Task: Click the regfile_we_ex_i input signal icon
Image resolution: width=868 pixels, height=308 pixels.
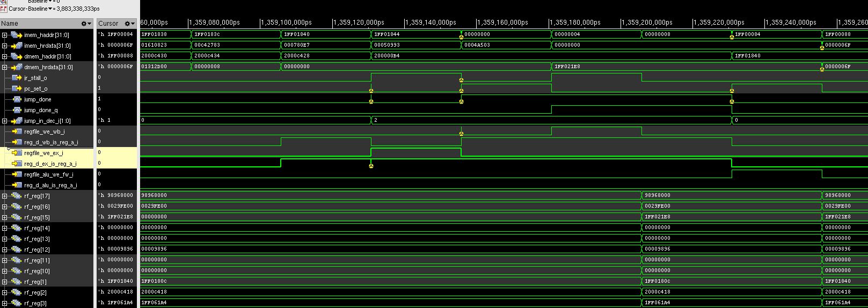Action: pos(17,153)
